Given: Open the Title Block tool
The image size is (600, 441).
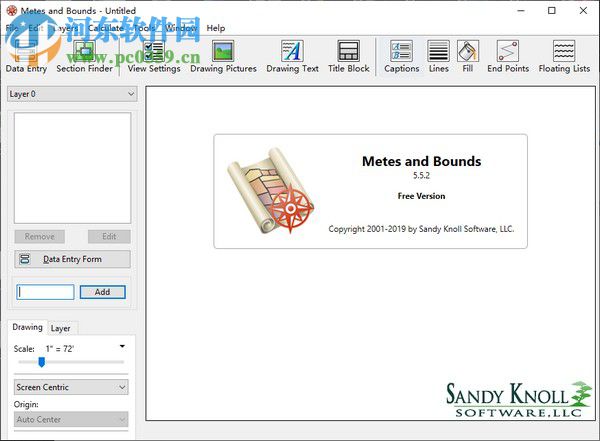Looking at the screenshot, I should click(x=349, y=56).
